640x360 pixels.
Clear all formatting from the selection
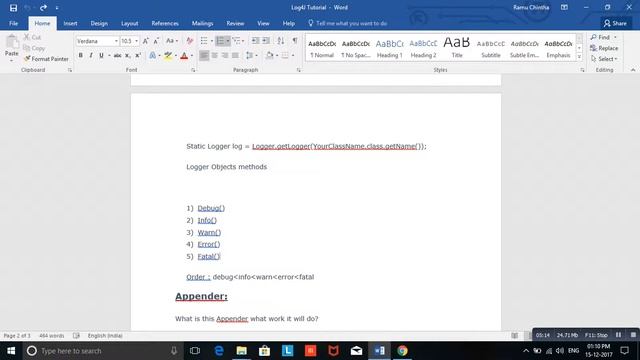pyautogui.click(x=189, y=41)
